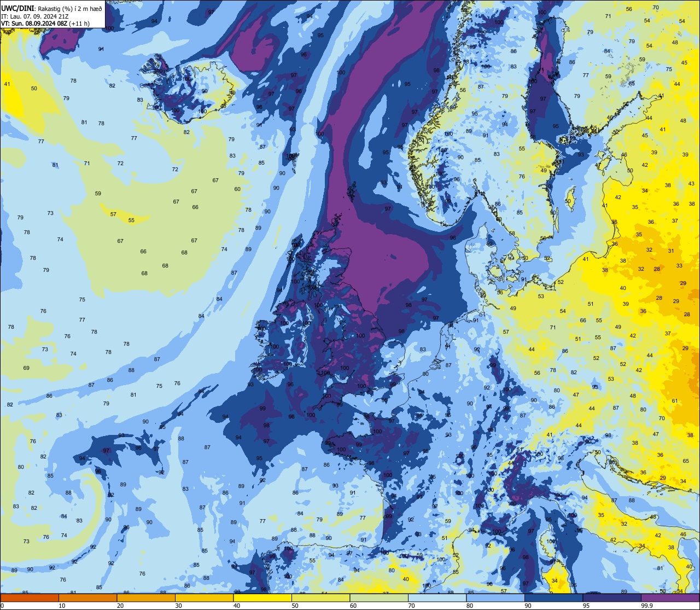Click the legend tick label '80'

pyautogui.click(x=470, y=606)
